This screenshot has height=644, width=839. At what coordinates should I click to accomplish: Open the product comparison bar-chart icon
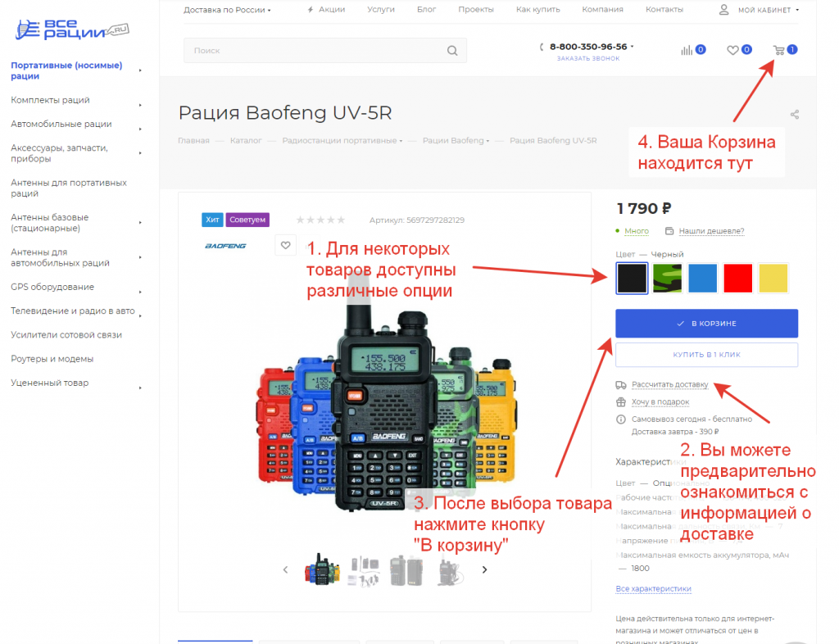tap(687, 50)
